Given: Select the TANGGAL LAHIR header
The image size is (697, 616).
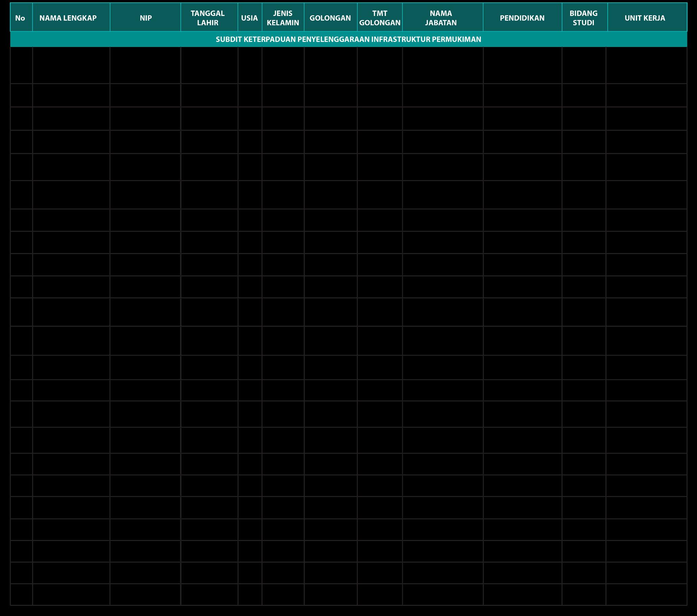Looking at the screenshot, I should click(209, 17).
